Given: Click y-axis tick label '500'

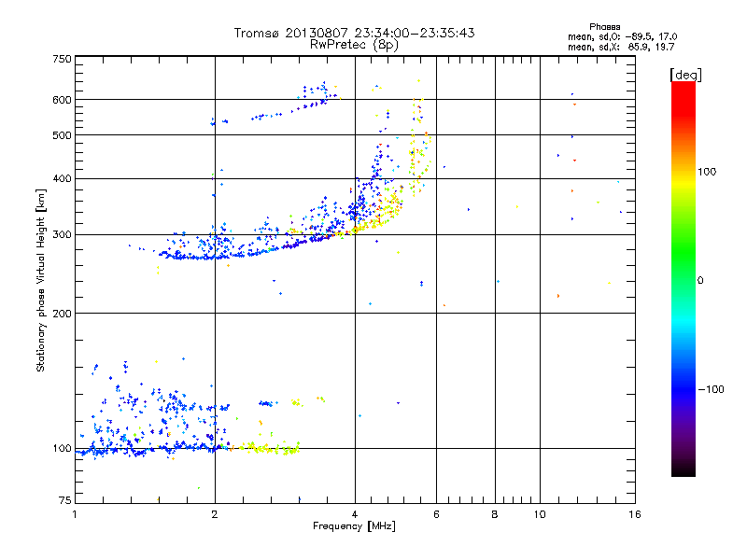Looking at the screenshot, I should tap(62, 135).
